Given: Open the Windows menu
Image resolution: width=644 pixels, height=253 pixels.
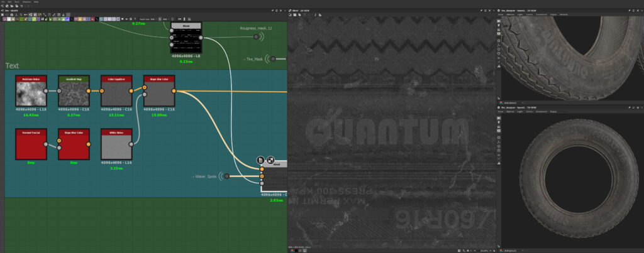Looking at the screenshot, I should click(26, 2).
